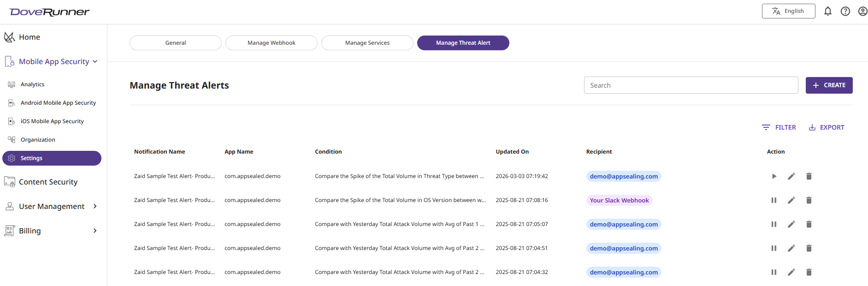Image resolution: width=868 pixels, height=286 pixels.
Task: Resume the paused alert updated 2026-03-03
Action: click(x=774, y=176)
